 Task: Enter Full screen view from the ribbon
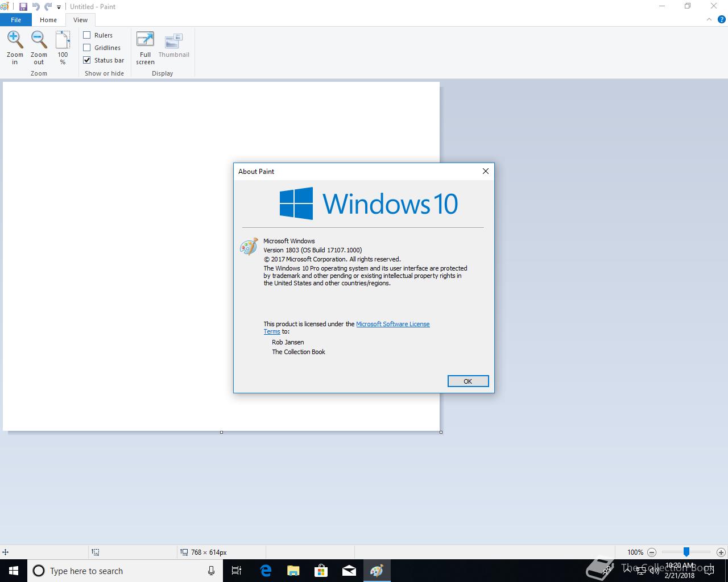[145, 40]
